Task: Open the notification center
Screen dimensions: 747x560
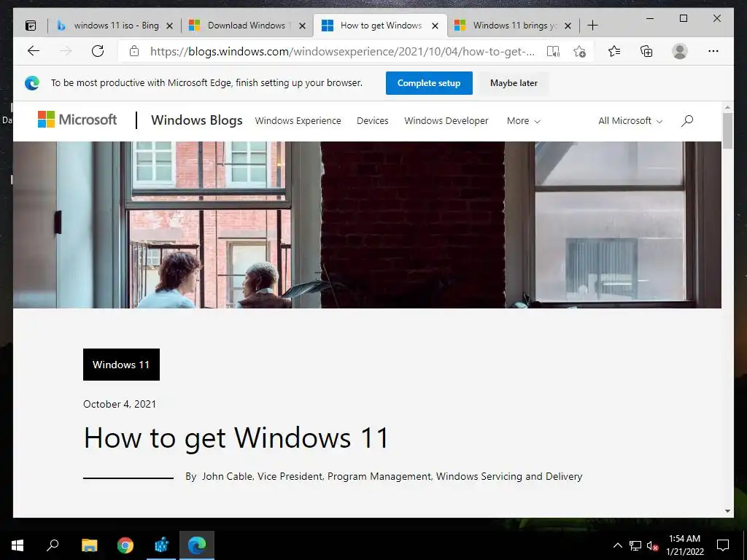Action: click(x=723, y=545)
